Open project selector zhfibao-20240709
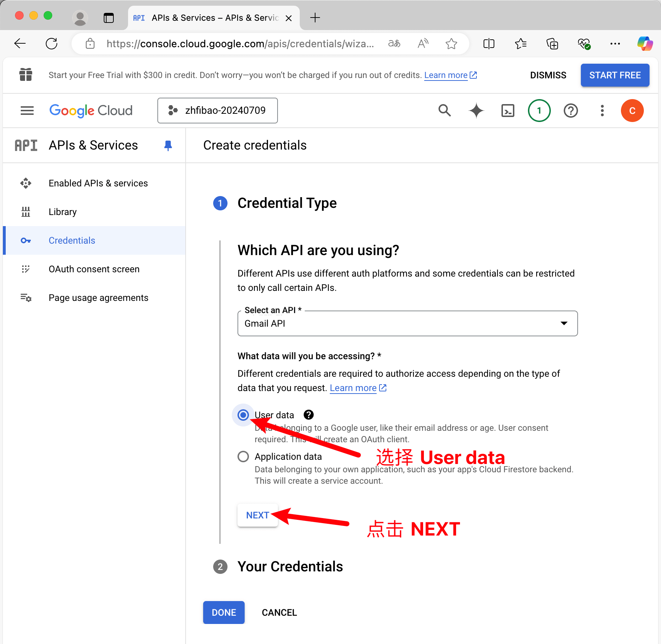This screenshot has height=644, width=661. click(x=217, y=111)
